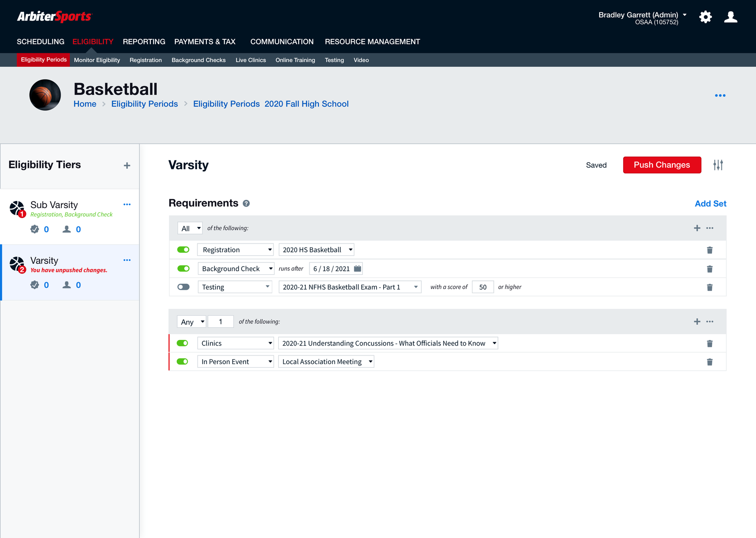Switch to Background Checks tab
The height and width of the screenshot is (538, 756).
(198, 60)
